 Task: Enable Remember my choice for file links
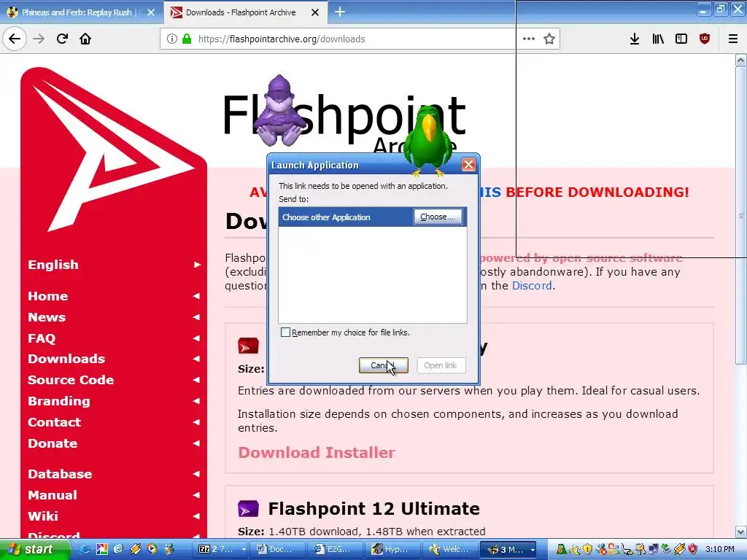285,332
